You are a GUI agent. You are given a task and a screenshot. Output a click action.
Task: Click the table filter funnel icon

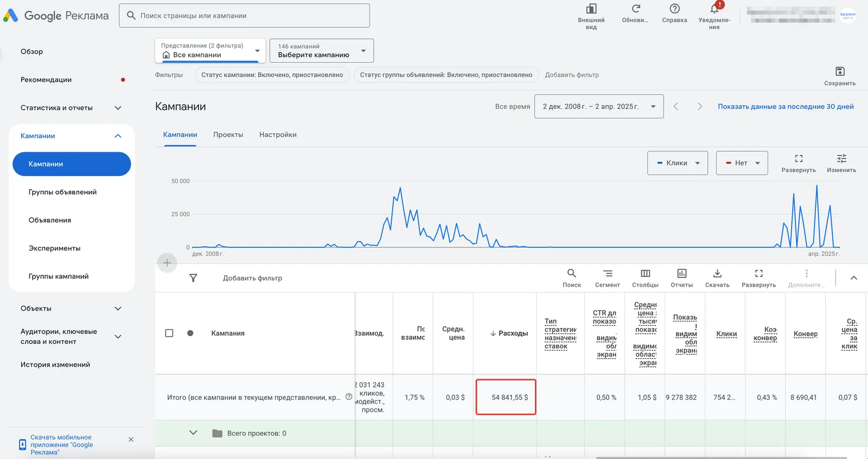(x=193, y=278)
